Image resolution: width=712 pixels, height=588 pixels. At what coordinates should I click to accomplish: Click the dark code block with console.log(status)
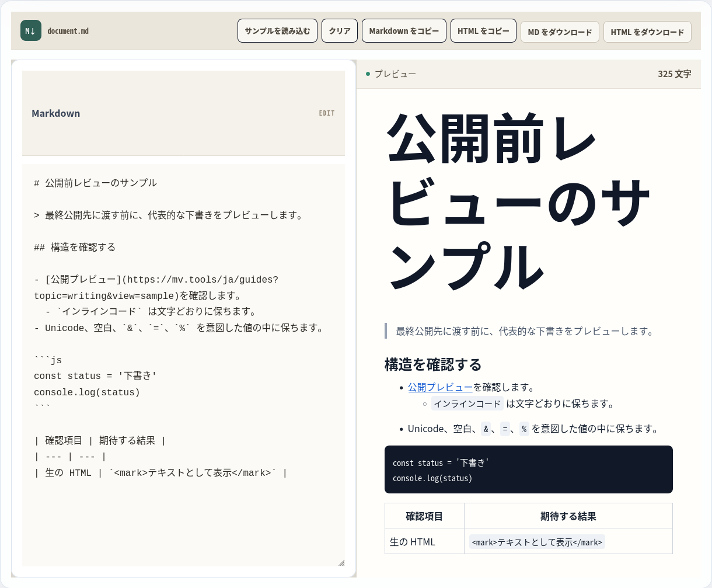coord(529,469)
